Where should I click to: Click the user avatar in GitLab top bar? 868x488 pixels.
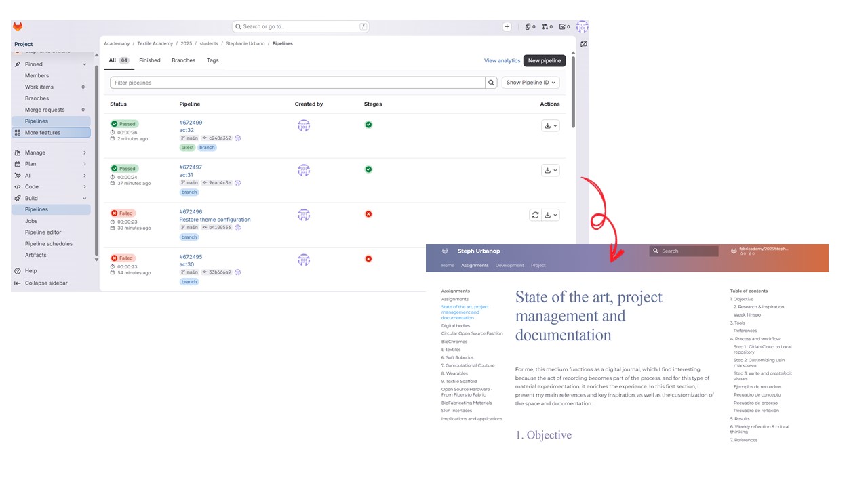[582, 26]
